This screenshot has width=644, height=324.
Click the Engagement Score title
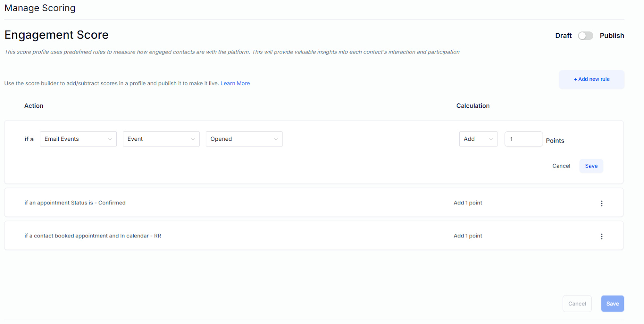[x=56, y=35]
